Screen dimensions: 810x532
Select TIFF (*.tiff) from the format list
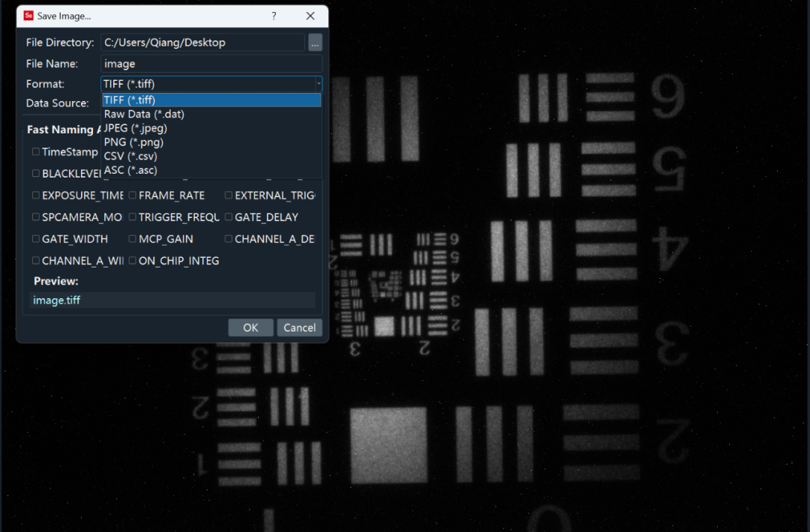coord(211,100)
